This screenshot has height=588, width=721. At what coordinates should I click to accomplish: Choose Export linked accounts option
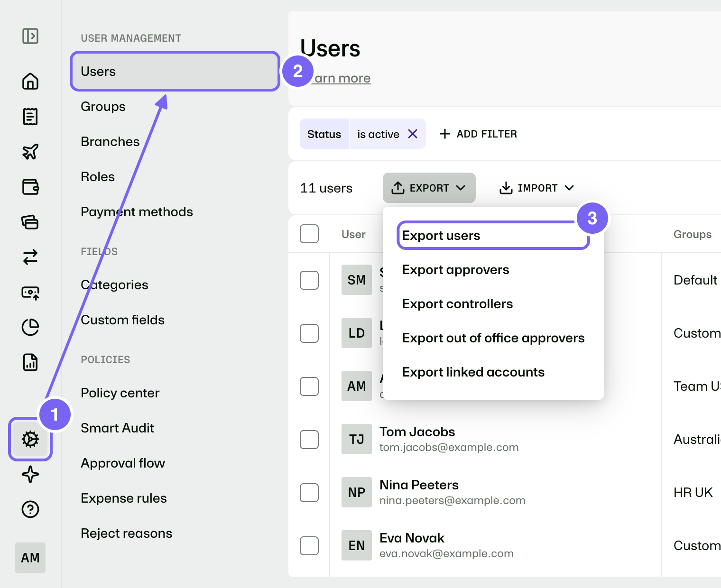(473, 372)
